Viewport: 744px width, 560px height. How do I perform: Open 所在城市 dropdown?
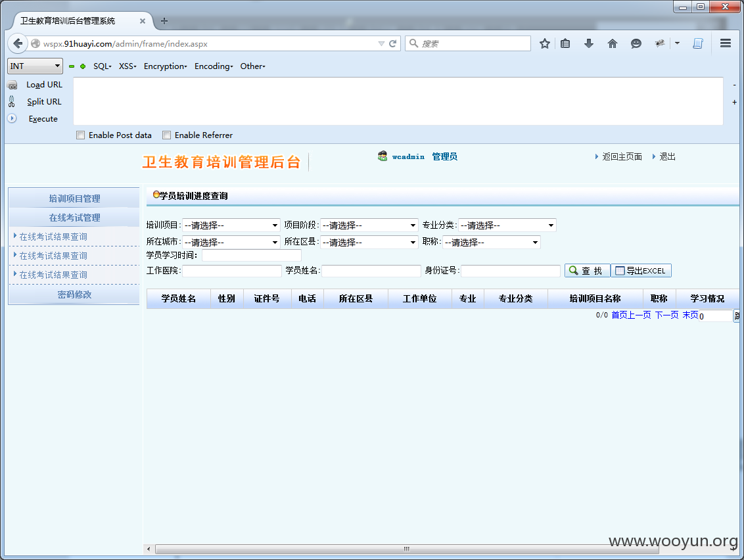tap(231, 243)
